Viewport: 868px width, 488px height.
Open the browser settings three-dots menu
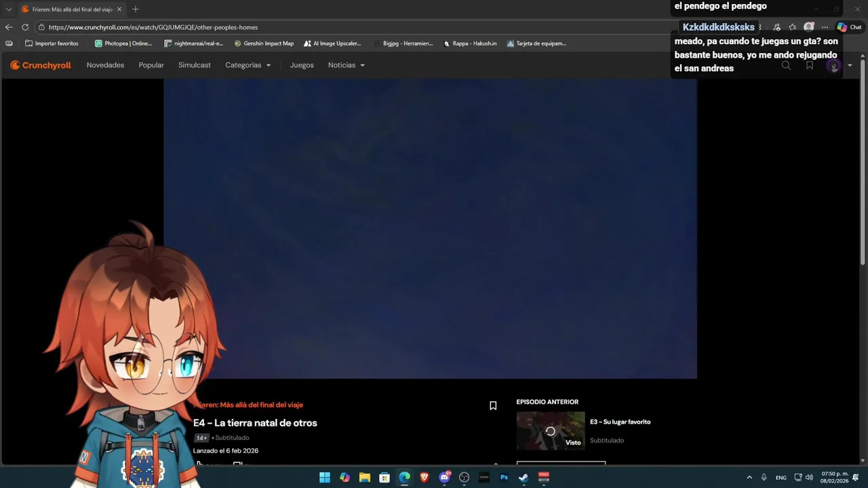pyautogui.click(x=825, y=27)
